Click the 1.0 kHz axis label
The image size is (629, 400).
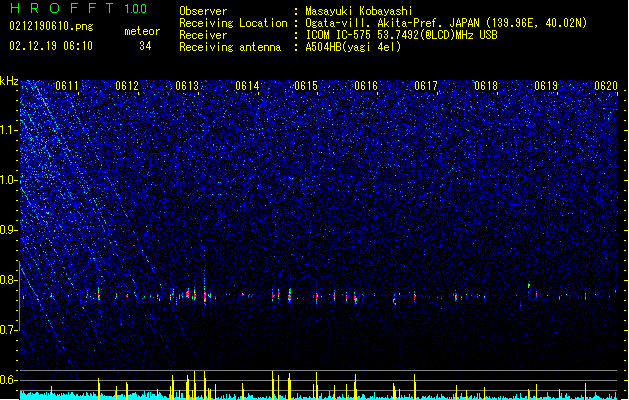[9, 180]
